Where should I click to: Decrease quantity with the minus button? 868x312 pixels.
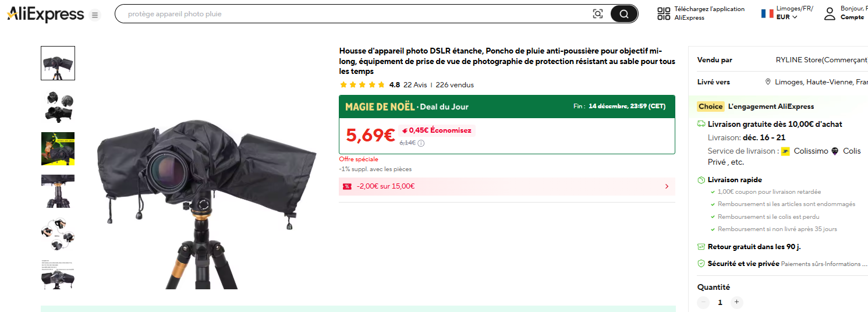(704, 302)
